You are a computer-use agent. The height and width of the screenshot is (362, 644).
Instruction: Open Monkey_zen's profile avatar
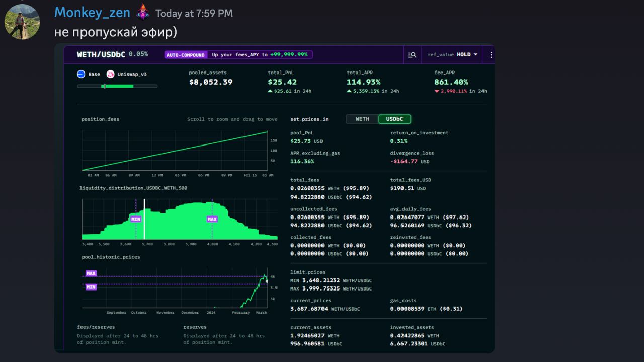22,22
